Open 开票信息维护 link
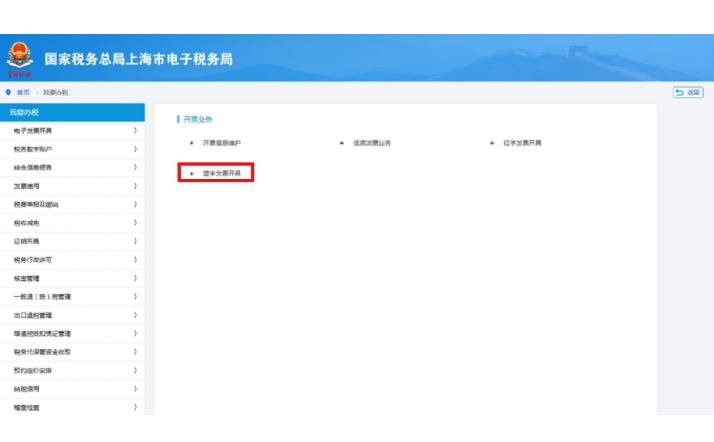 tap(221, 143)
